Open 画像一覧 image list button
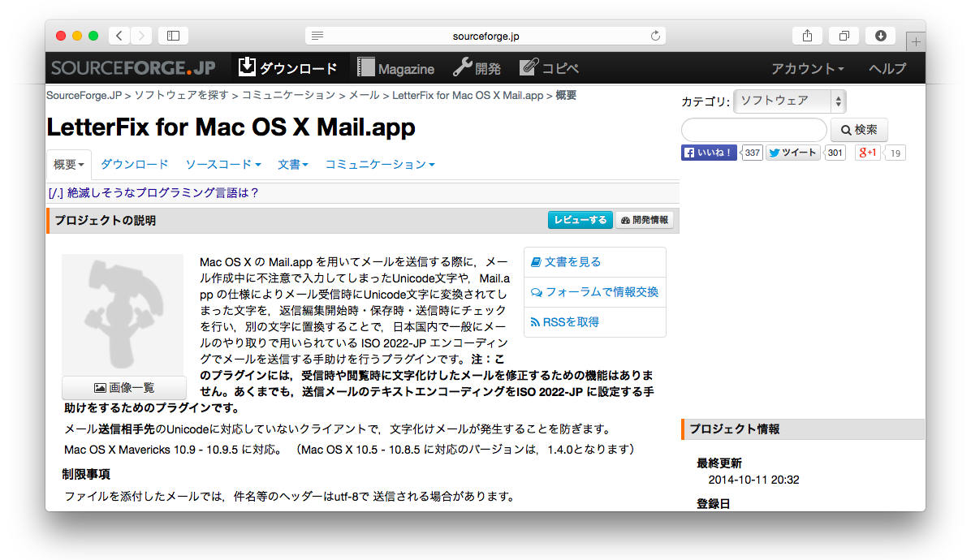 coord(124,388)
